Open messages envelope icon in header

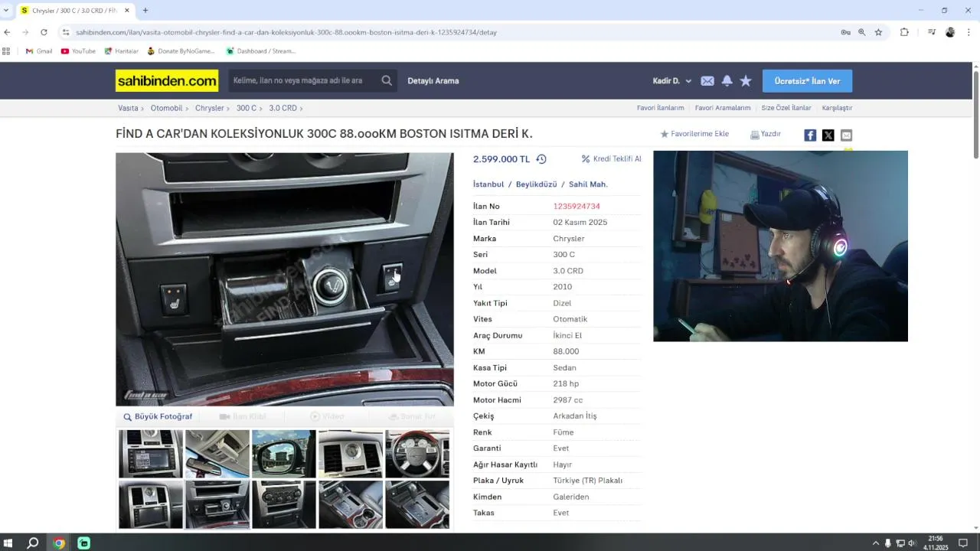[x=707, y=81]
